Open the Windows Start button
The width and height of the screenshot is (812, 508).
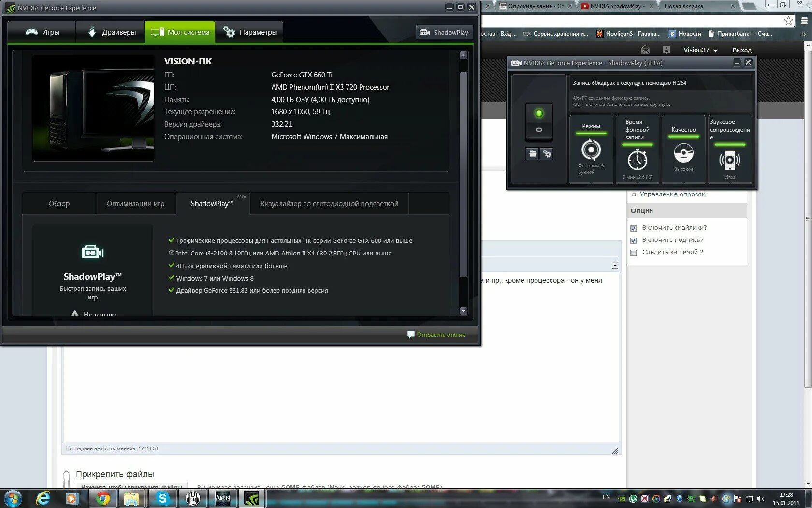coord(13,498)
